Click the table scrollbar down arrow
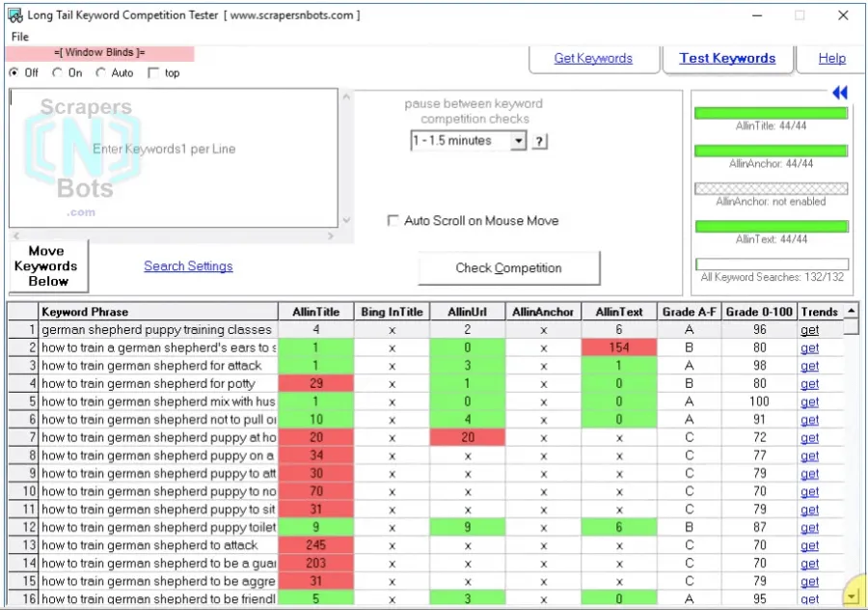This screenshot has width=868, height=610. [852, 596]
